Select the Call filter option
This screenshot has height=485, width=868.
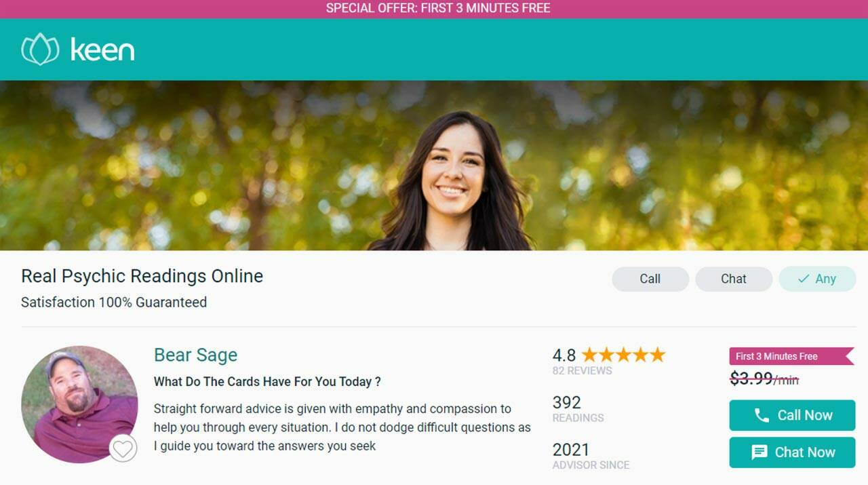(650, 279)
